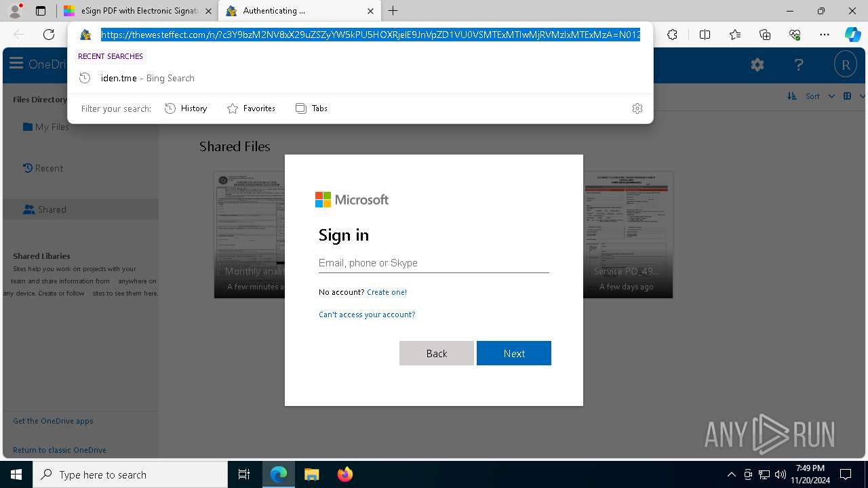Click the address bar URL field

point(370,35)
